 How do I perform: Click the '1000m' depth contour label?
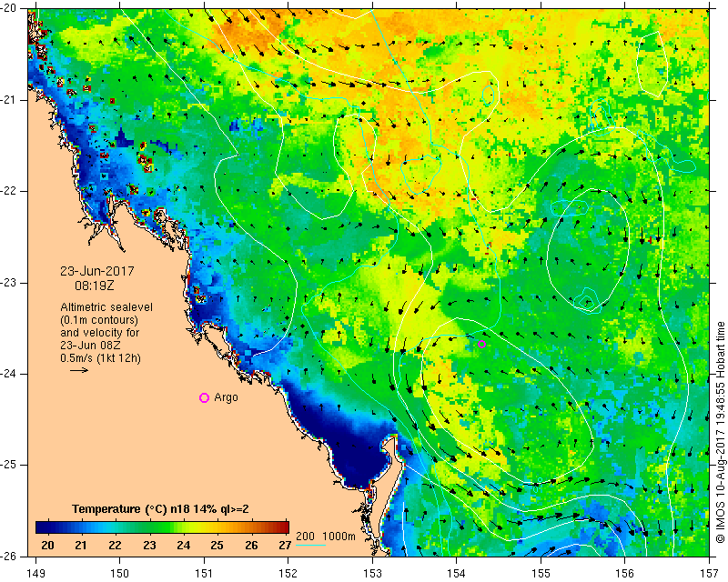tap(339, 536)
